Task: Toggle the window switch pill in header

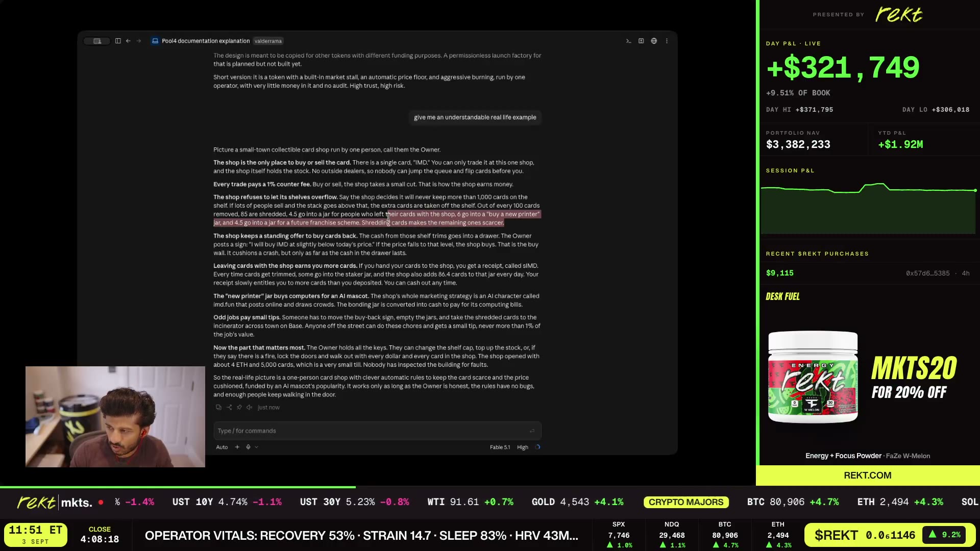Action: pyautogui.click(x=97, y=41)
